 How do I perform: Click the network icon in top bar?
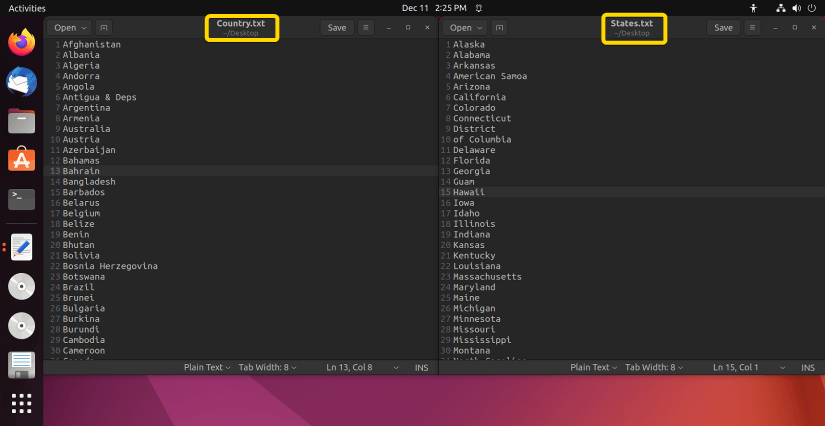(x=781, y=8)
